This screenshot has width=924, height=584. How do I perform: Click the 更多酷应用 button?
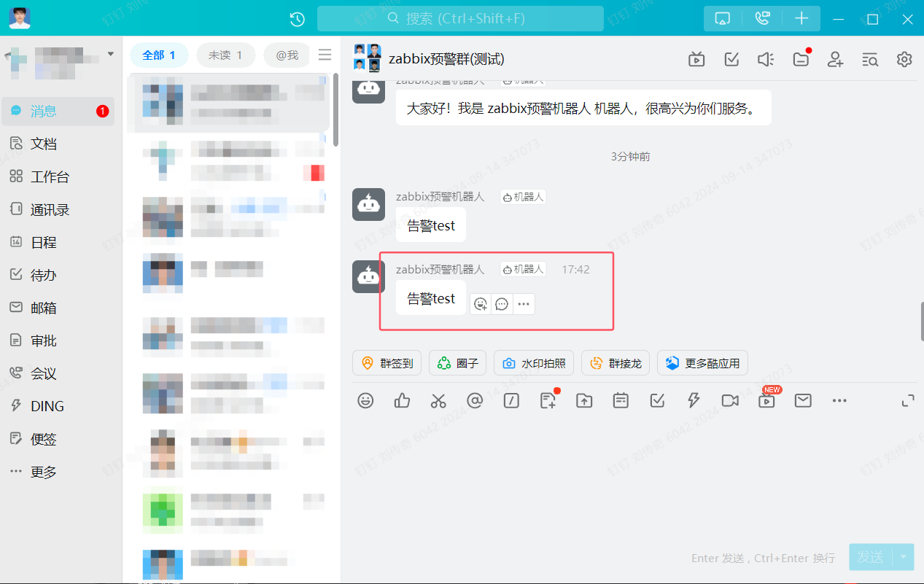[x=702, y=363]
